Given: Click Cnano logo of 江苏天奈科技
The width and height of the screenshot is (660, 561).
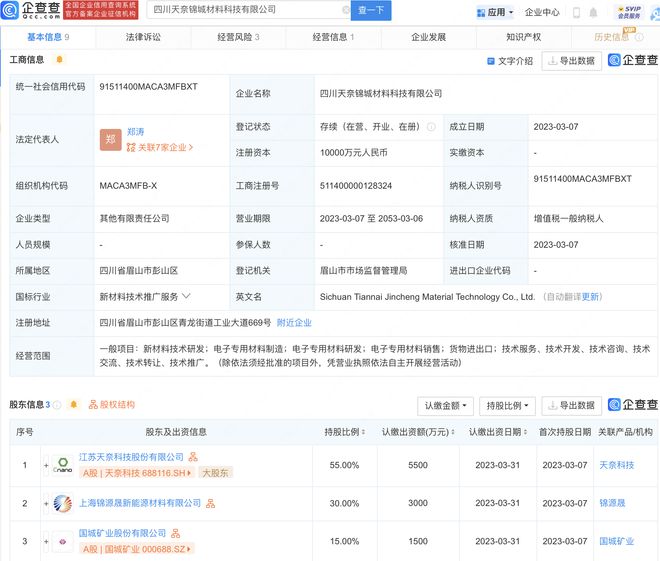Looking at the screenshot, I should (x=63, y=465).
